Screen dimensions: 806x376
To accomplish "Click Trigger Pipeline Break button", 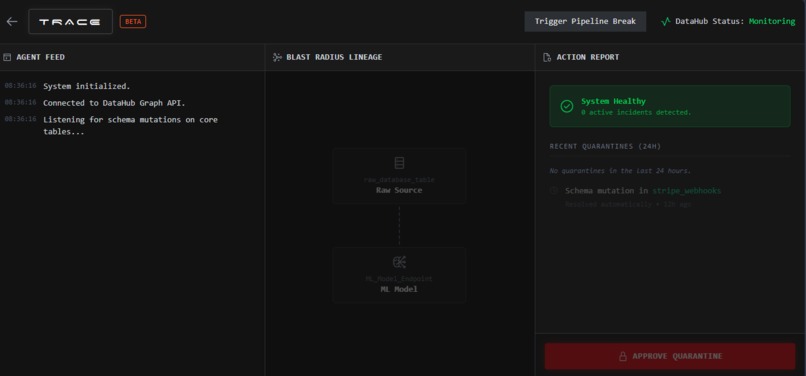I will click(585, 22).
